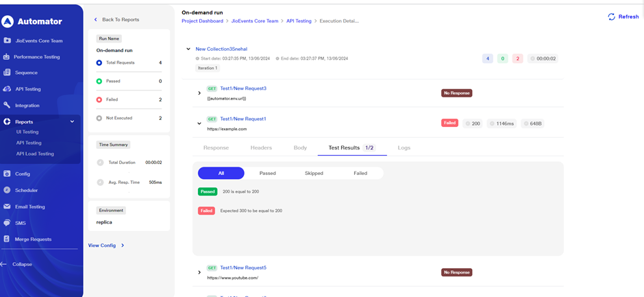Click the Config sidebar icon

click(x=7, y=174)
